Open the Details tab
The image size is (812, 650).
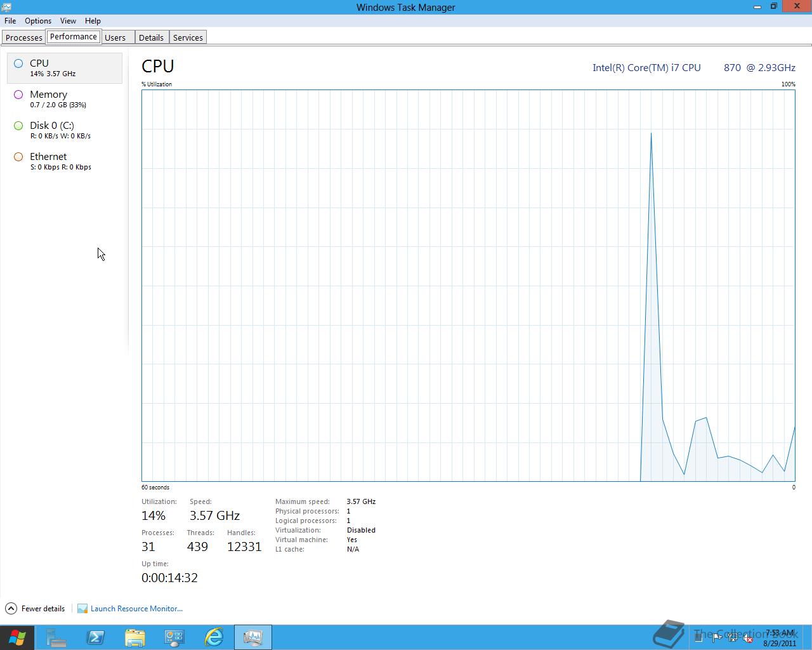click(151, 37)
